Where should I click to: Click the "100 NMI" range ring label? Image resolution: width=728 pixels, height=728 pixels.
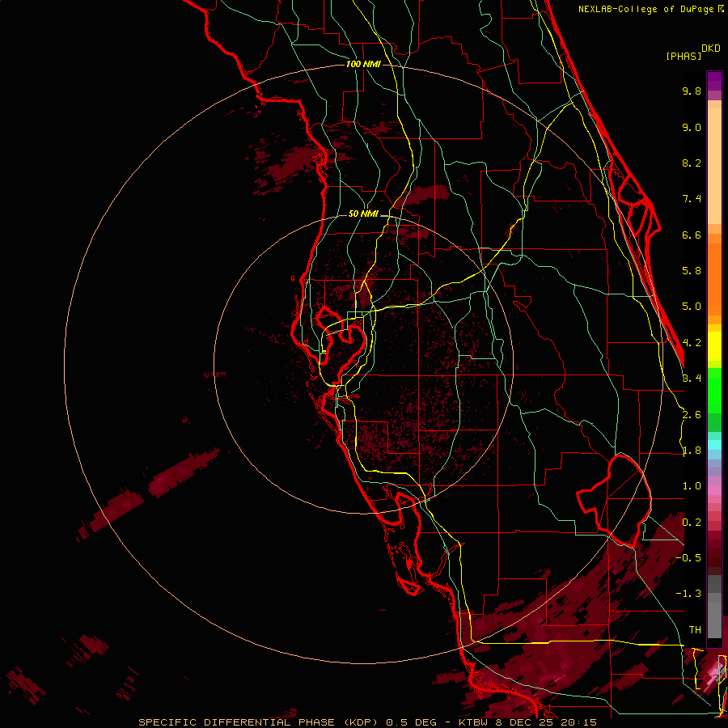click(363, 64)
